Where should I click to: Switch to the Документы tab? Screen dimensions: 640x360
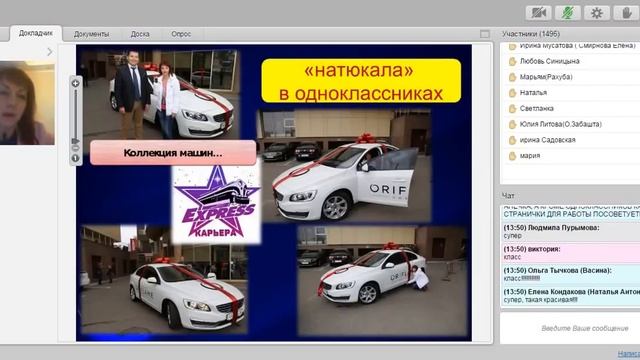91,34
